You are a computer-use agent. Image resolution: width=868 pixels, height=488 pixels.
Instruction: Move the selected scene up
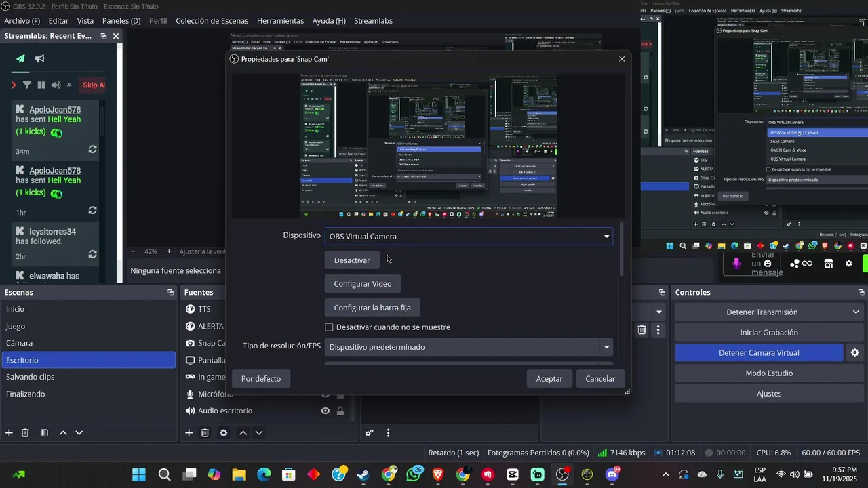[x=63, y=432]
